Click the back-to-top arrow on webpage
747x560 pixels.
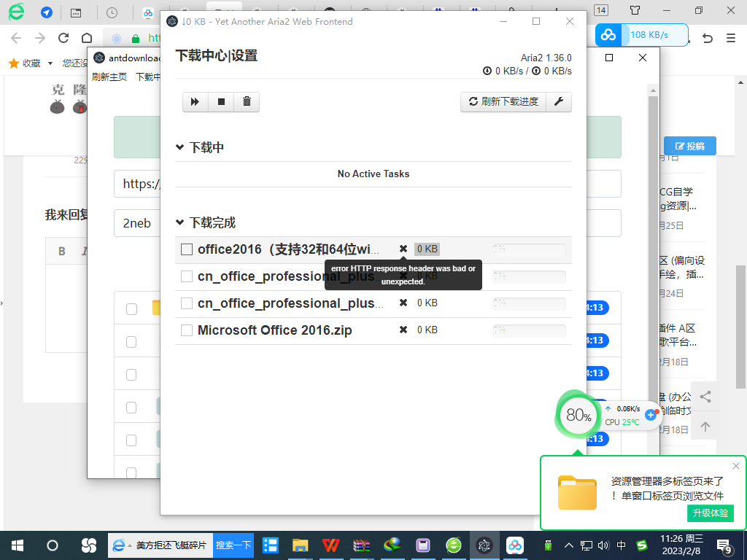coord(705,427)
